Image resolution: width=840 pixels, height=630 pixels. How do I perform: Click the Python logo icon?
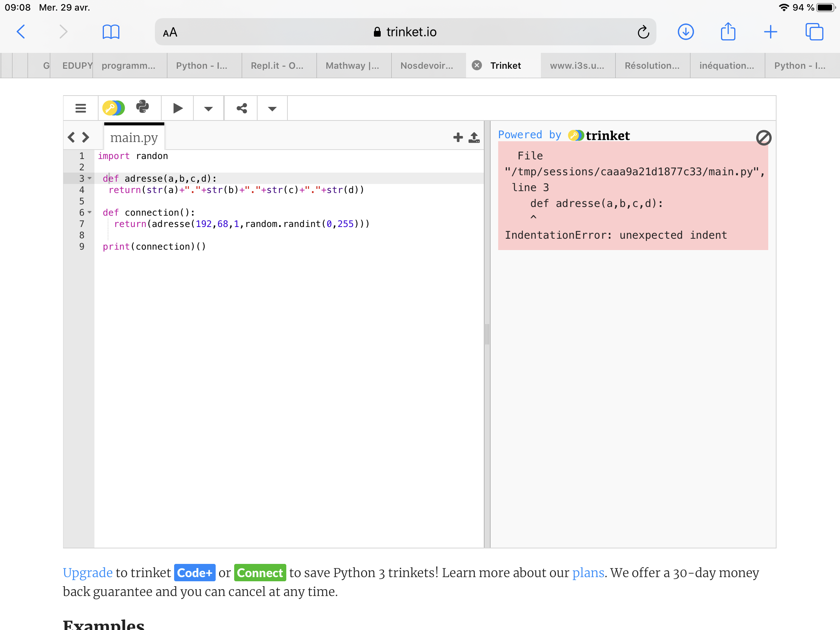[142, 107]
